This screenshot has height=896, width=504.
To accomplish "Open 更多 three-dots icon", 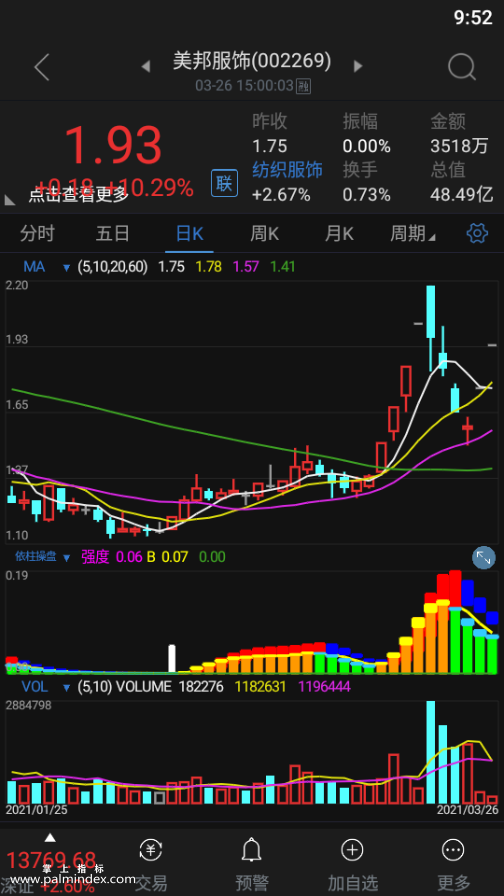I will 454,850.
